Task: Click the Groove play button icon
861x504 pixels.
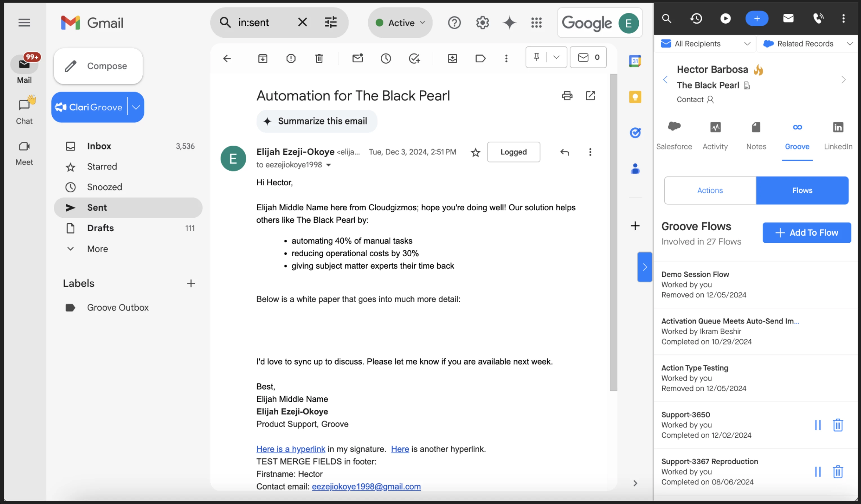Action: point(725,19)
